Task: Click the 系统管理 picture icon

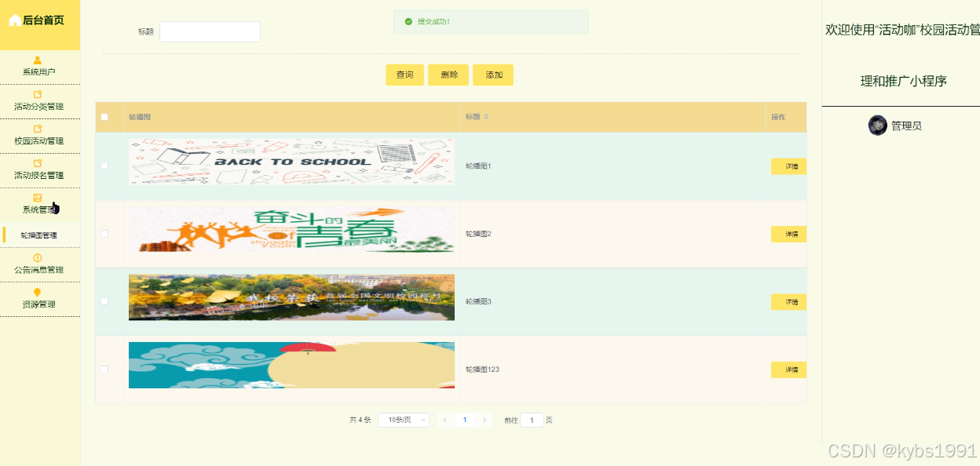Action: tap(38, 198)
